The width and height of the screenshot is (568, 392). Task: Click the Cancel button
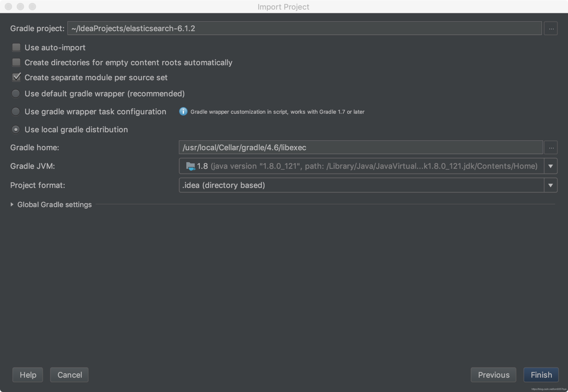click(69, 374)
